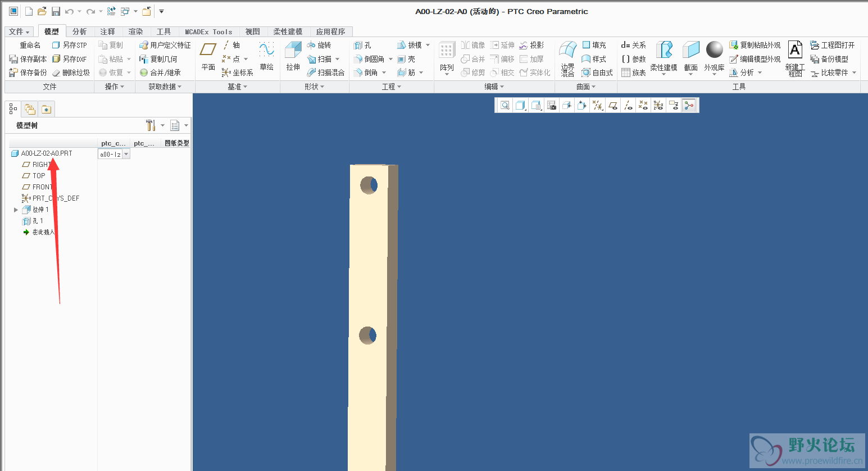Toggle coordinate system display in graphics toolbar
This screenshot has height=471, width=868.
click(658, 105)
